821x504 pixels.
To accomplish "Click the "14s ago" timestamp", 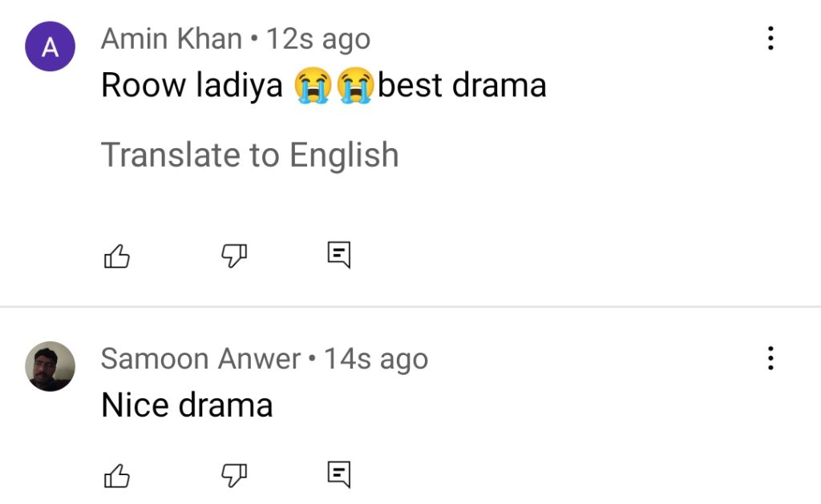I will click(x=376, y=360).
